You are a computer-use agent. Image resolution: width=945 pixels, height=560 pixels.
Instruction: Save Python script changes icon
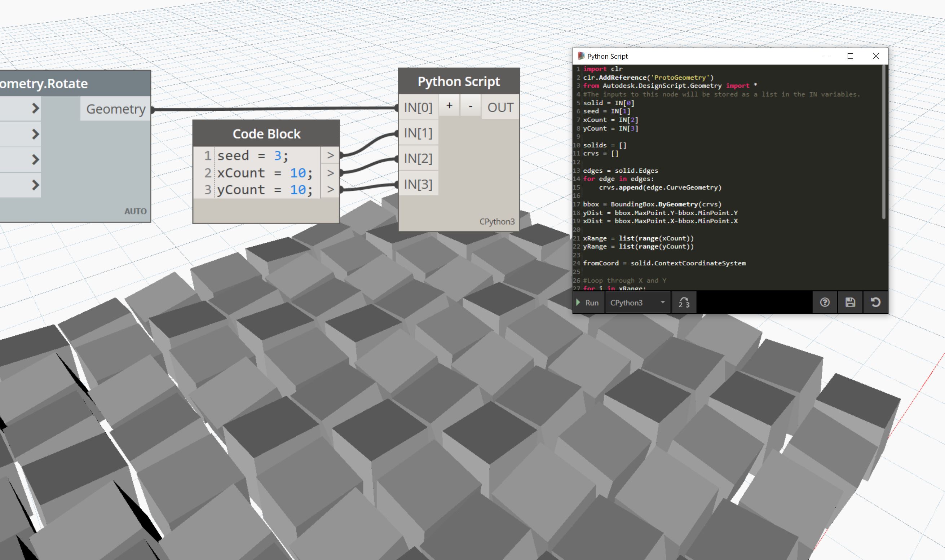[850, 303]
